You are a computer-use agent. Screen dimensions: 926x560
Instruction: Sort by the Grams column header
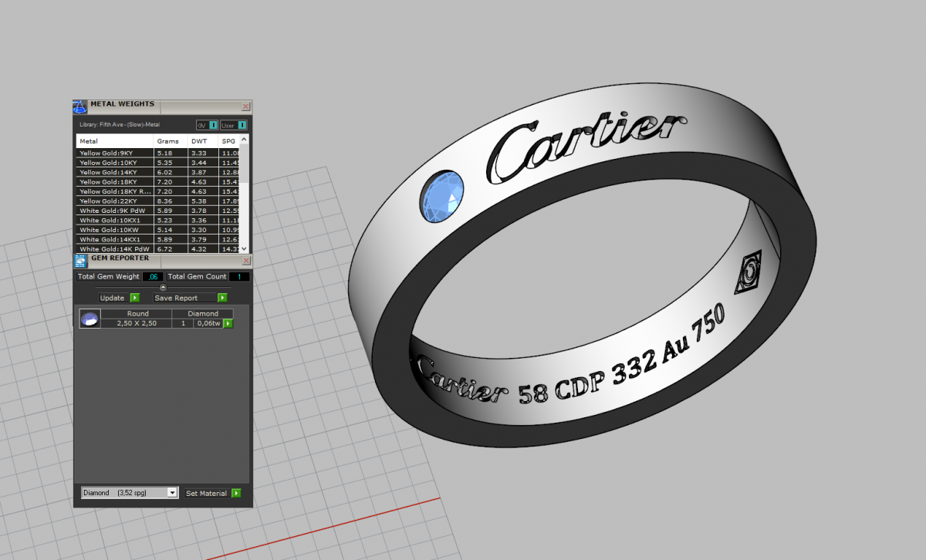coord(167,142)
